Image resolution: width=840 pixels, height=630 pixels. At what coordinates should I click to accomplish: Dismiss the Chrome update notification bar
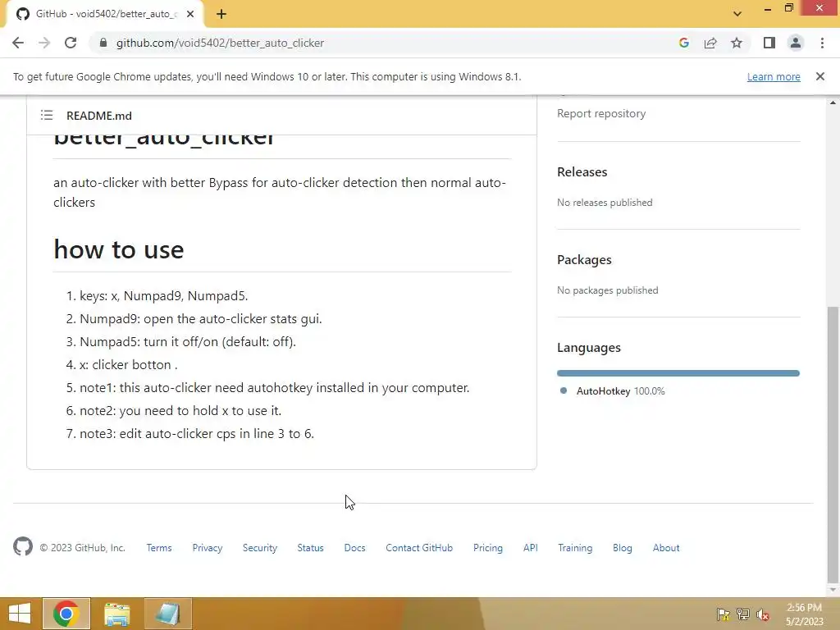pos(819,76)
